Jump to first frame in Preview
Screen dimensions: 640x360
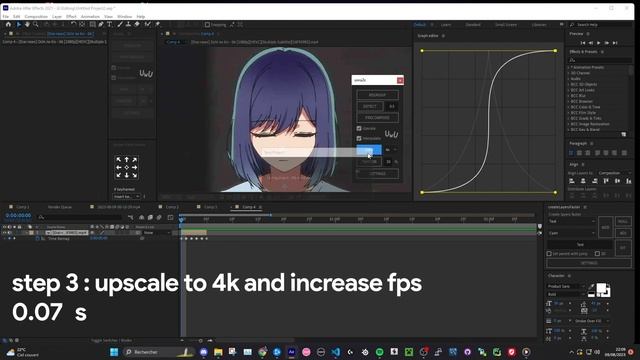point(583,43)
